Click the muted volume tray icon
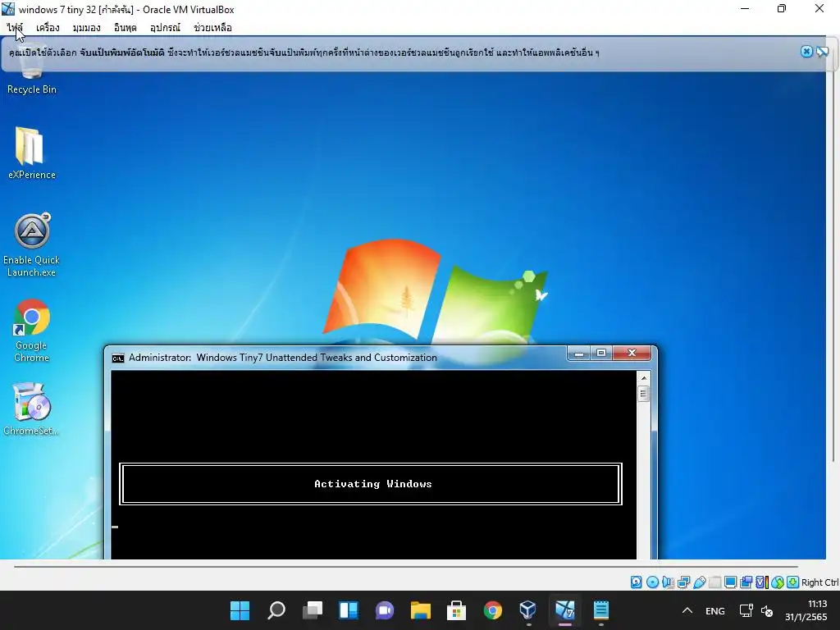Viewport: 840px width, 630px height. 767,610
